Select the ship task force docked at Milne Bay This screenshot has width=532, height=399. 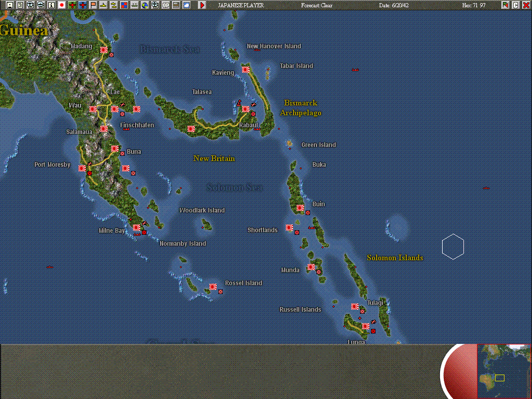pyautogui.click(x=137, y=234)
